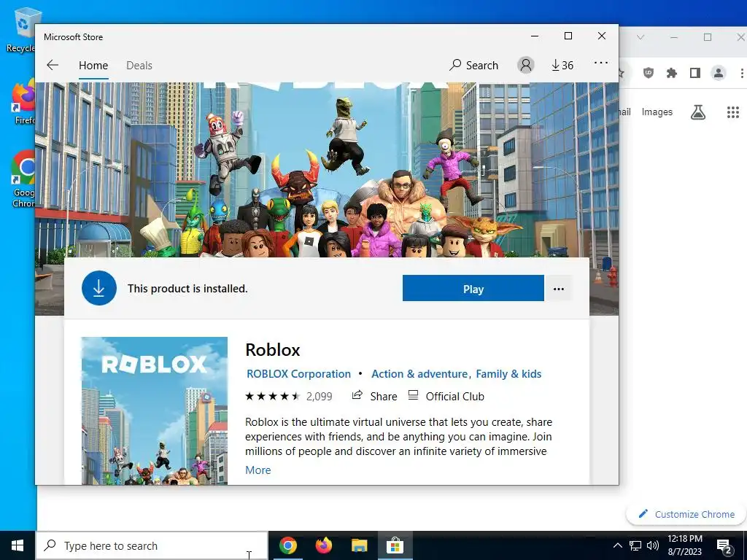
Task: Open the Official Club link
Action: point(446,396)
